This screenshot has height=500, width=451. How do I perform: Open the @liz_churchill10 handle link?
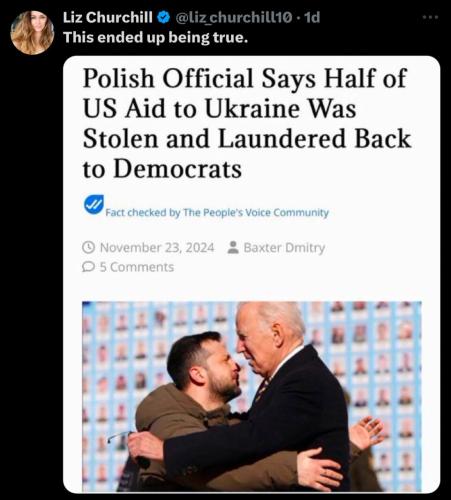(x=234, y=17)
